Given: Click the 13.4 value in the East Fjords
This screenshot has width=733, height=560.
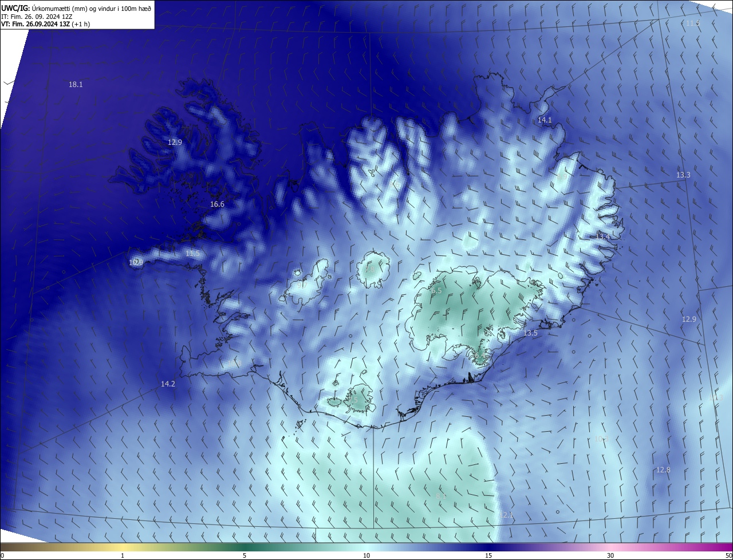Looking at the screenshot, I should (603, 236).
